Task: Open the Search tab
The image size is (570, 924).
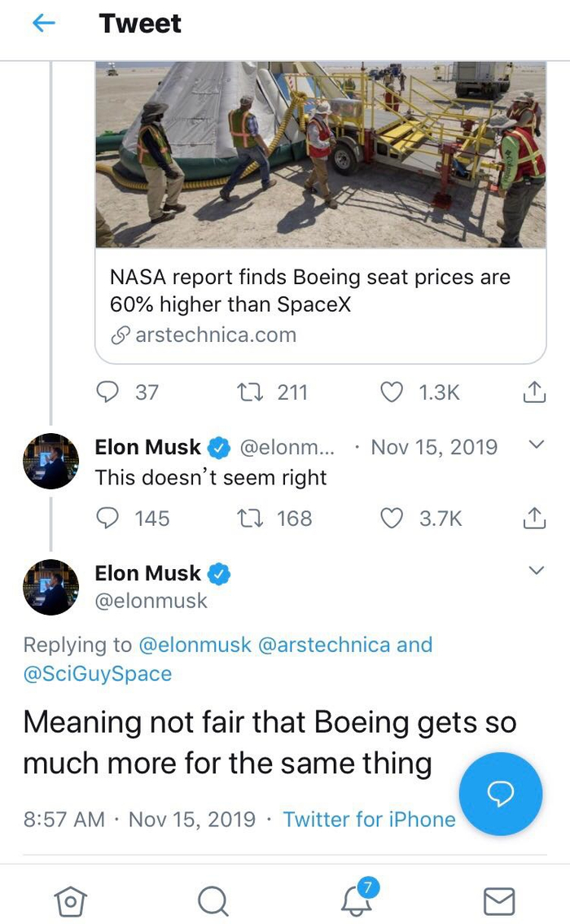Action: click(x=213, y=900)
